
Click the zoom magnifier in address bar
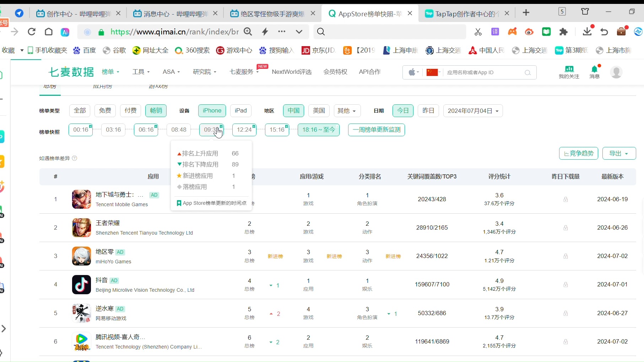(248, 32)
